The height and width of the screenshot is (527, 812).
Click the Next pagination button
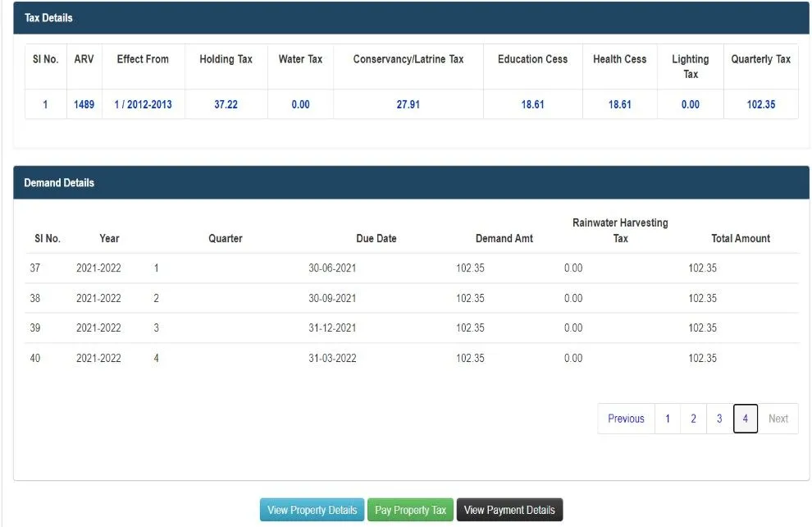(778, 419)
